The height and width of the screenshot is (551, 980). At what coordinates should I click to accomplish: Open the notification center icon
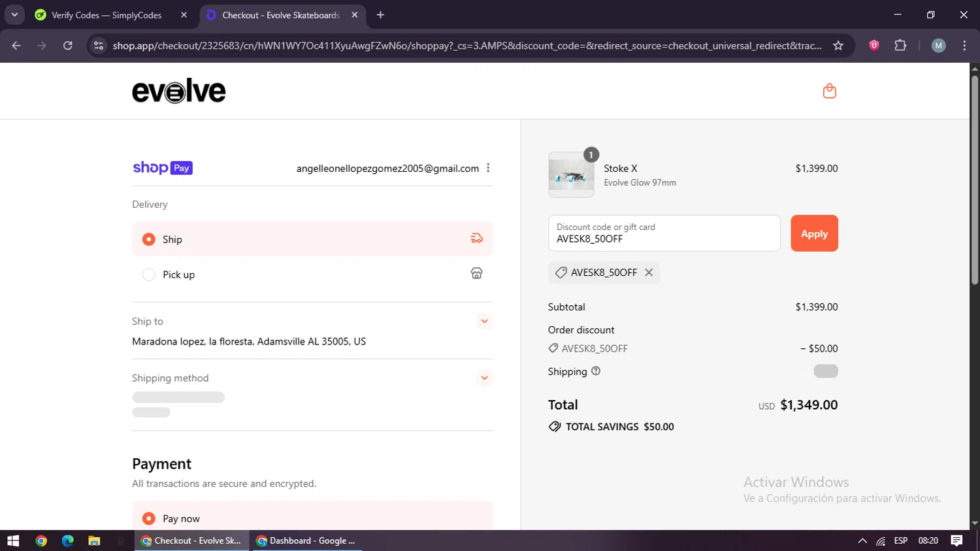[956, 541]
